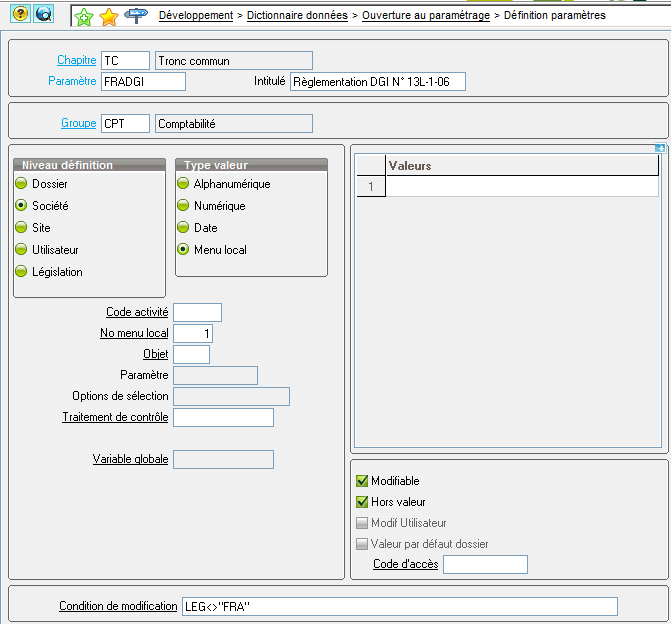Image resolution: width=671 pixels, height=624 pixels.
Task: Click the orange star favorites icon
Action: pos(109,17)
